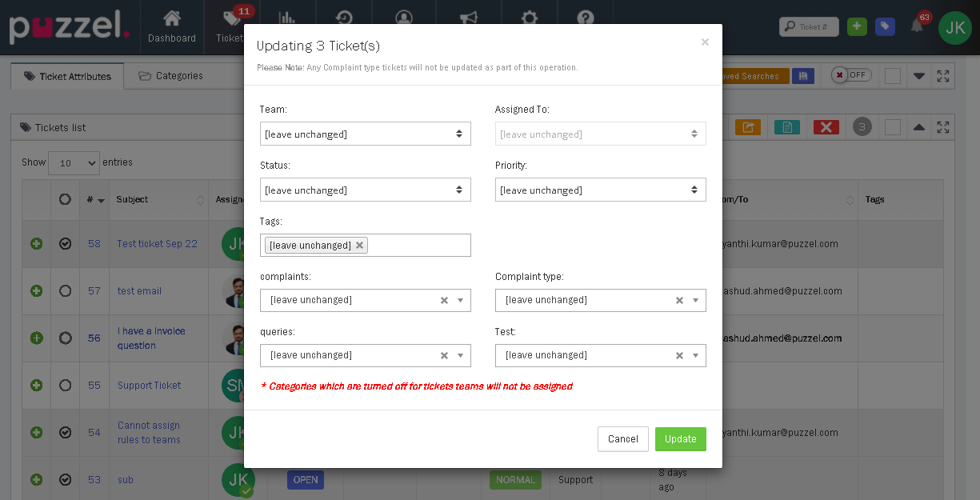The image size is (980, 500).
Task: Click the blue tag icon in header
Action: [x=885, y=26]
